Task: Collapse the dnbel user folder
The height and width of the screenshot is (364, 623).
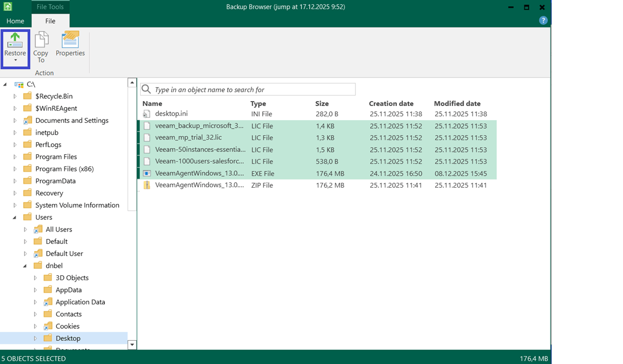Action: click(x=25, y=266)
